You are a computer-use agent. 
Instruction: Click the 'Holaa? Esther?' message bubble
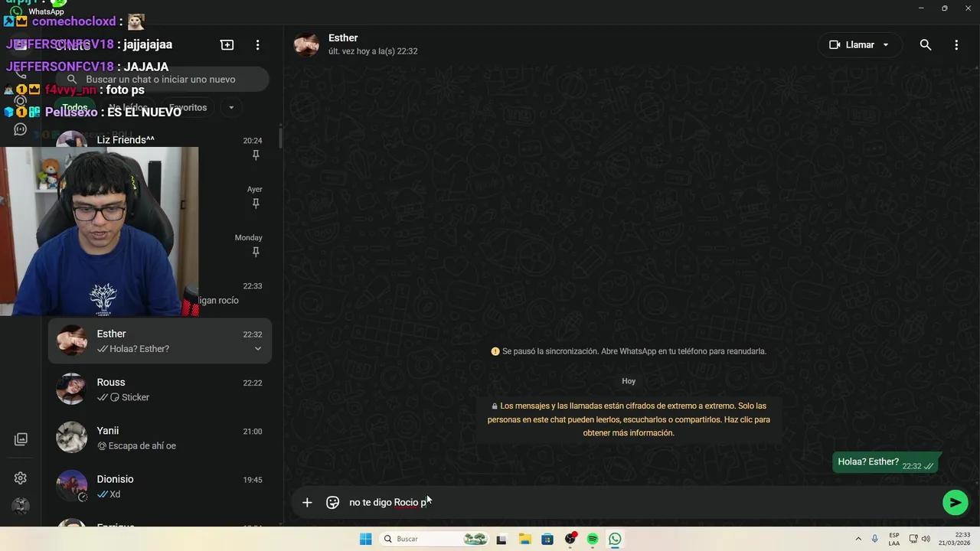tap(885, 463)
